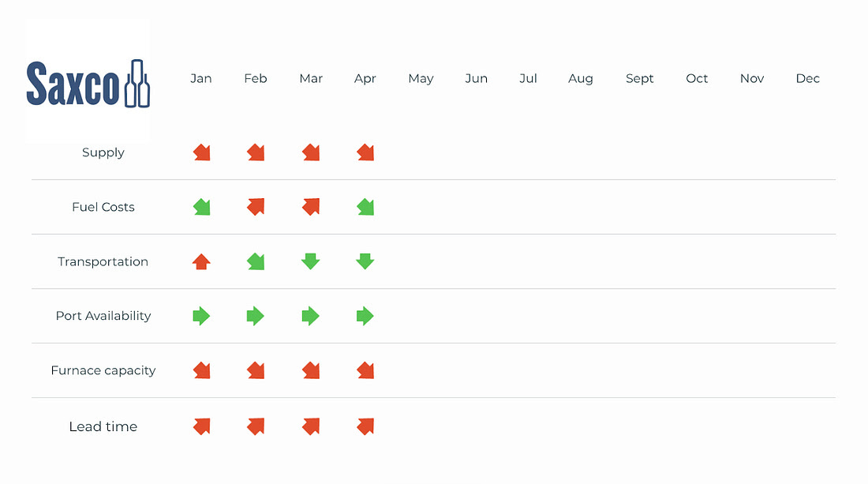
Task: Click the Apr month header
Action: [365, 78]
